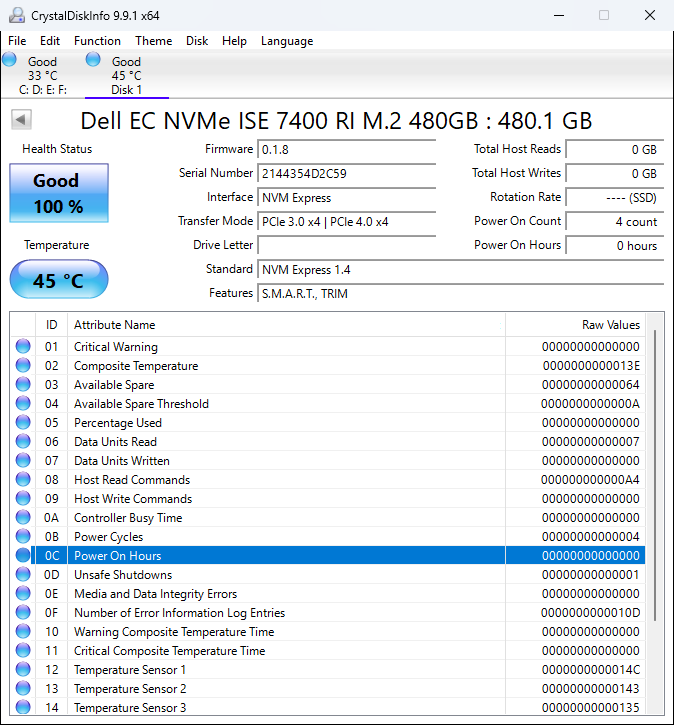The image size is (674, 725).
Task: Click the Total Host Writes value 0 GB
Action: (615, 174)
